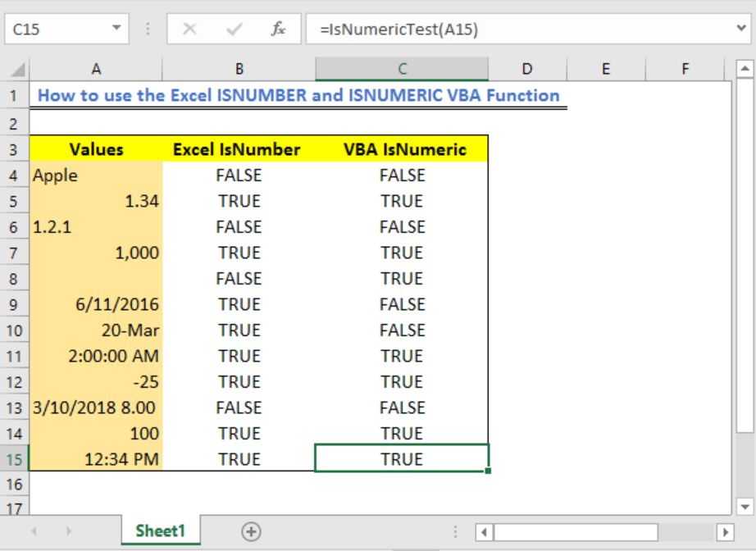This screenshot has height=551, width=756.
Task: Click the Select All corner triangle
Action: [17, 70]
